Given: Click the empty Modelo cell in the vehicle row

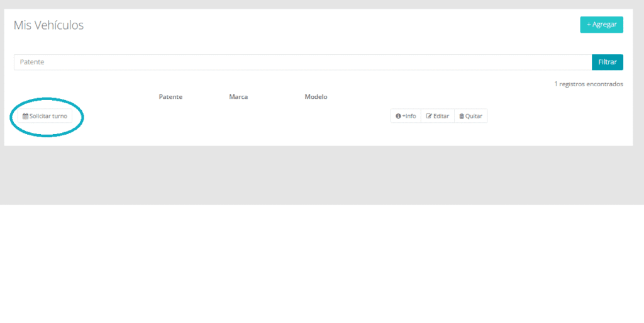Looking at the screenshot, I should pos(316,116).
